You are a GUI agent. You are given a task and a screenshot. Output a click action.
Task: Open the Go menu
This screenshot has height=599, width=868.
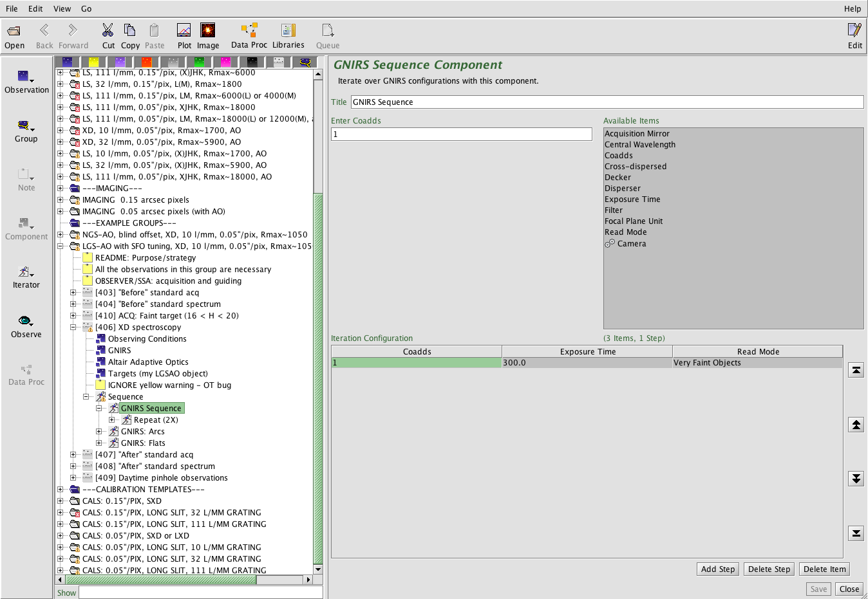86,9
